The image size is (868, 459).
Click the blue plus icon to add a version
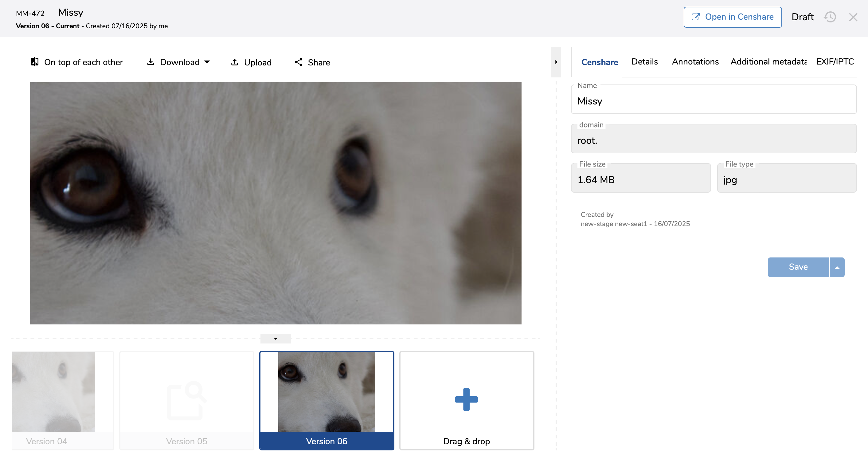[466, 399]
